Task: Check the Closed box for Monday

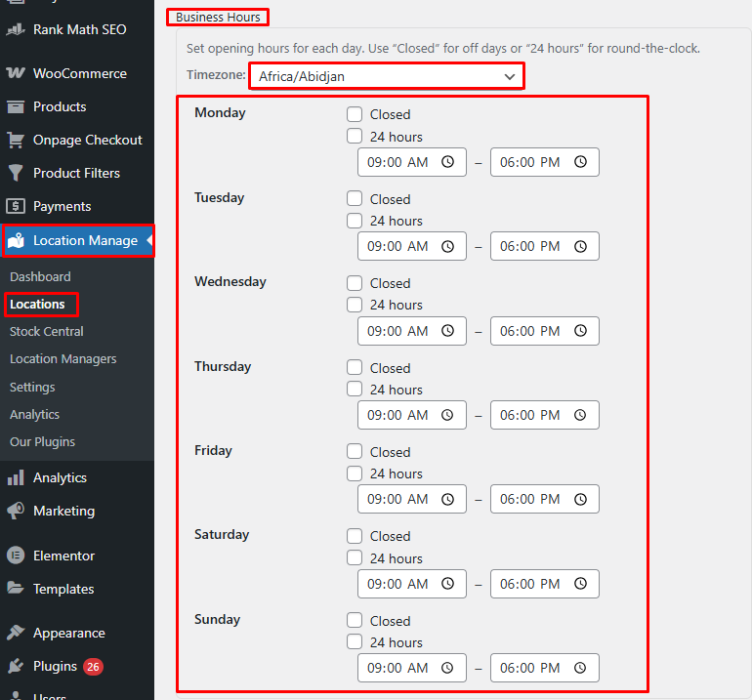Action: point(355,114)
